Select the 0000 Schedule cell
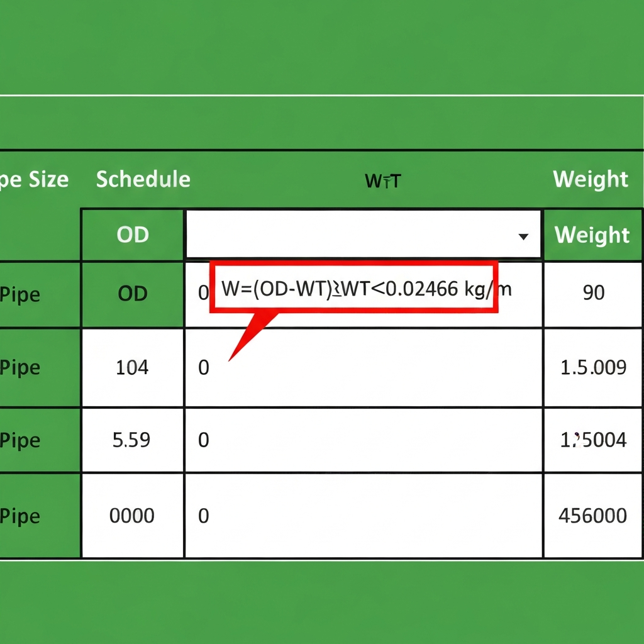Image resolution: width=644 pixels, height=644 pixels. click(x=132, y=516)
